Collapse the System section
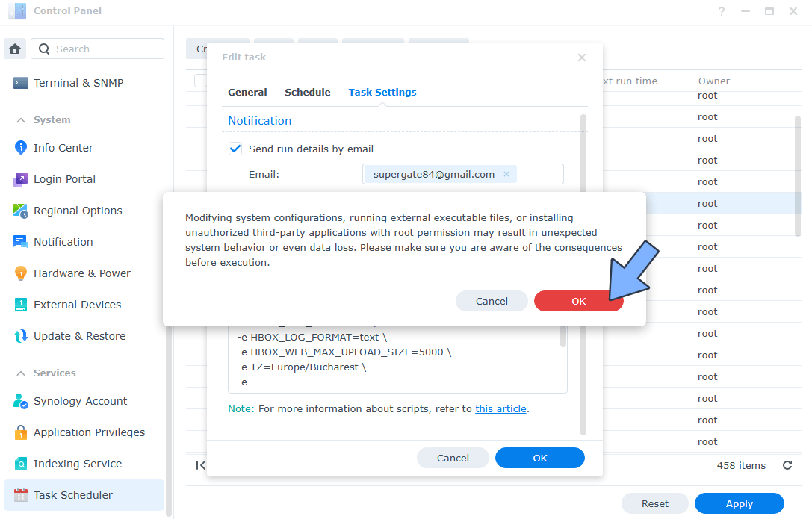The height and width of the screenshot is (519, 812). tap(21, 120)
